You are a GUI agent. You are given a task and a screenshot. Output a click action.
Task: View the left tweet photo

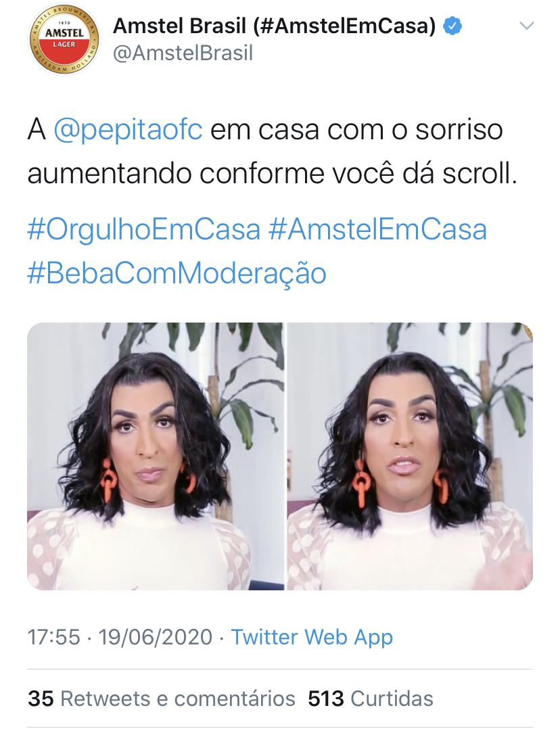(156, 456)
